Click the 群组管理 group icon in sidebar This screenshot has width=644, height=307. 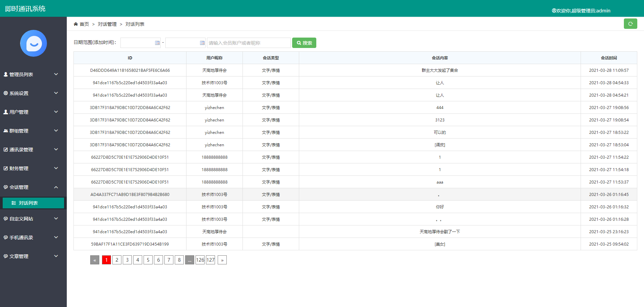click(5, 131)
